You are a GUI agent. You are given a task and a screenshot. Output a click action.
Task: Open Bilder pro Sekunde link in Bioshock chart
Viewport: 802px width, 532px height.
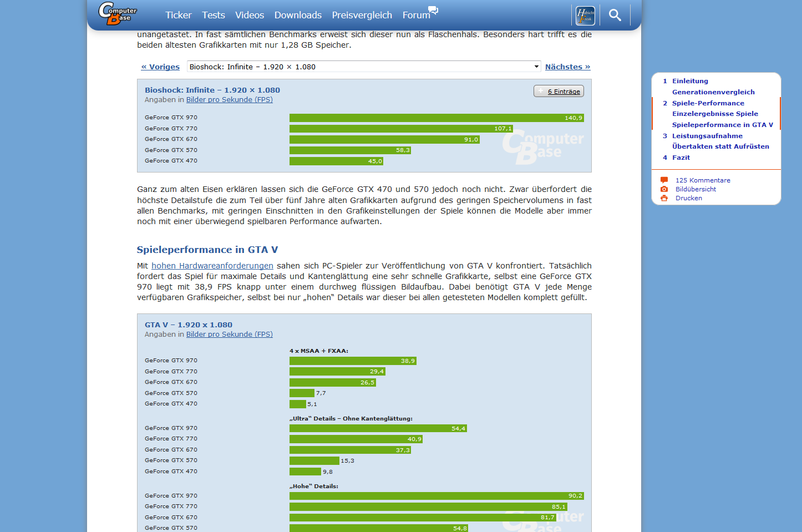pyautogui.click(x=230, y=100)
